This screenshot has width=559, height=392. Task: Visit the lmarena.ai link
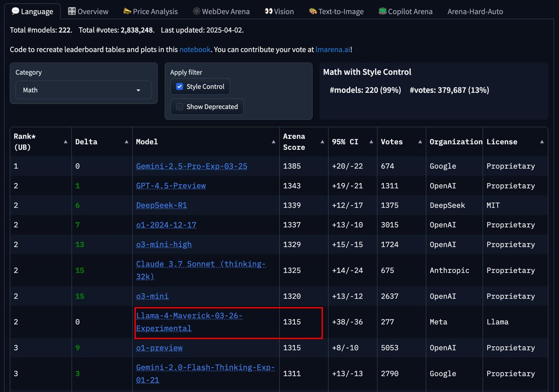tap(333, 49)
